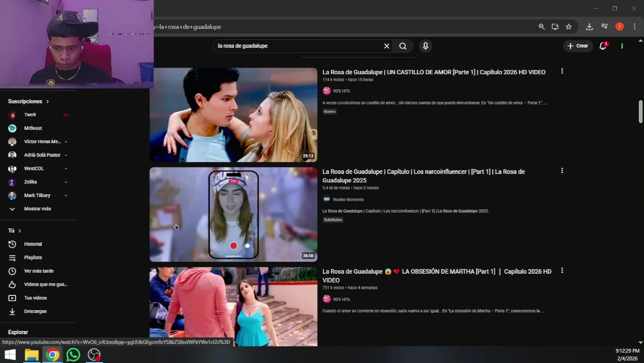Screen dimensions: 644x363
Task: Click Rookie Moments channel avatar
Action: coord(327,199)
